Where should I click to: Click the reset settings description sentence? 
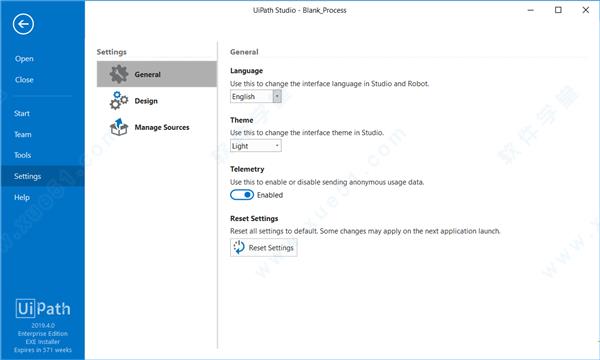click(x=365, y=231)
